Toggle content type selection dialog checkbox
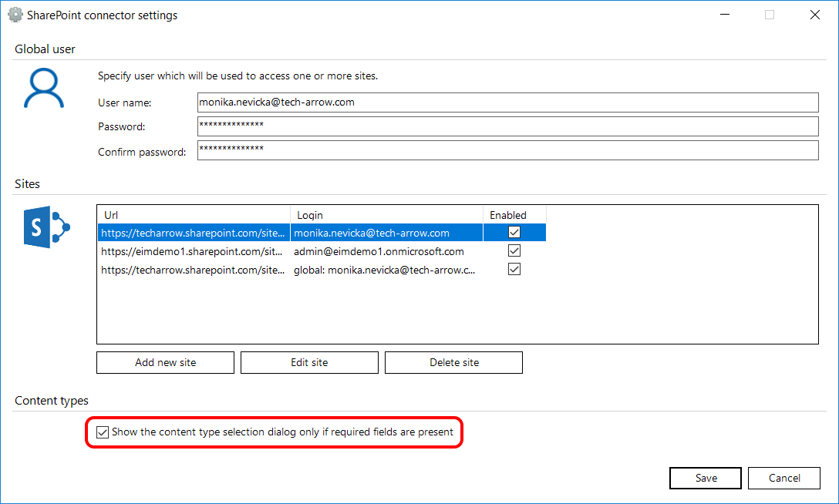 point(103,432)
